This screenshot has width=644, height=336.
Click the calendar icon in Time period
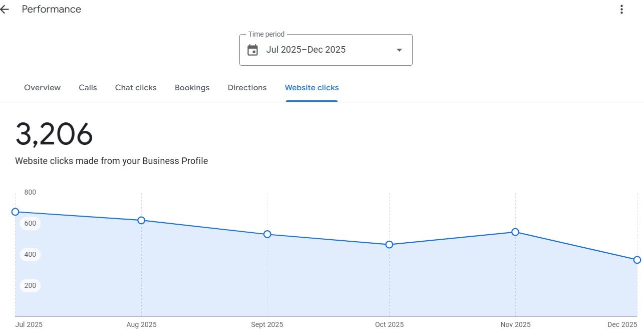point(253,50)
